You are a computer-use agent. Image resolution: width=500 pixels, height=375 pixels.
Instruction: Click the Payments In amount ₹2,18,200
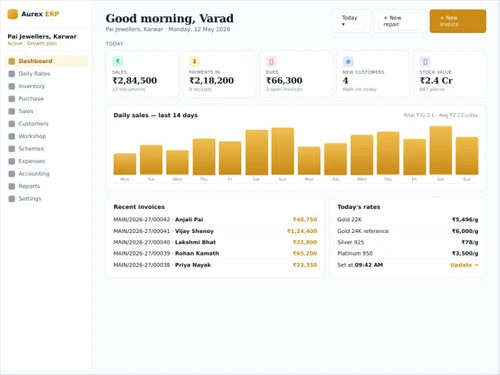pos(211,80)
